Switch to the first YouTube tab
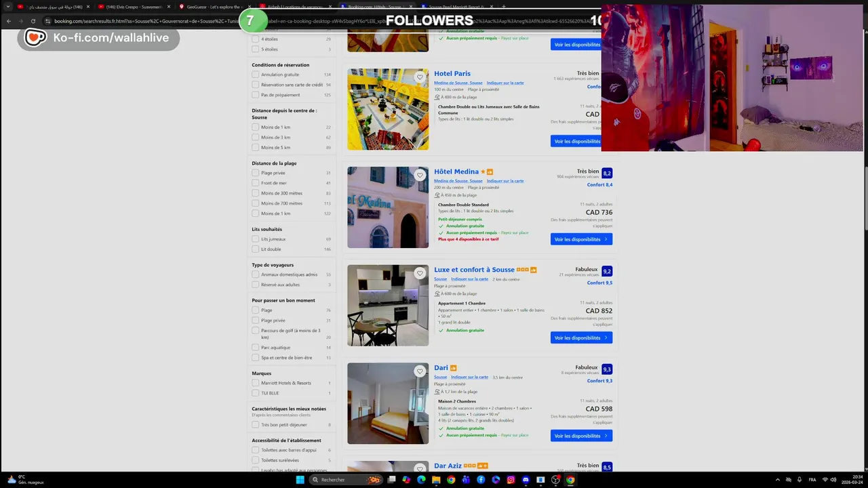The width and height of the screenshot is (868, 488). (53, 7)
